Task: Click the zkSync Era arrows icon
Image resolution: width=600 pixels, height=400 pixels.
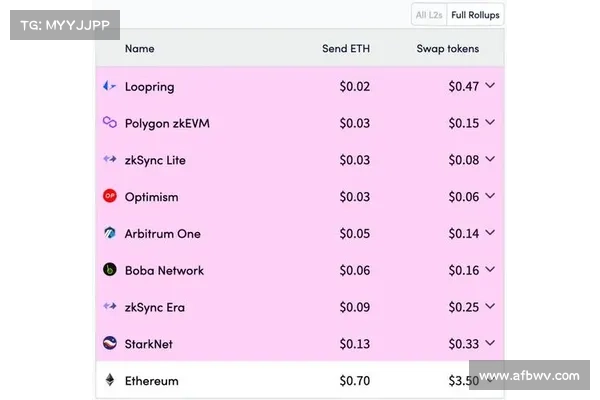Action: point(109,307)
